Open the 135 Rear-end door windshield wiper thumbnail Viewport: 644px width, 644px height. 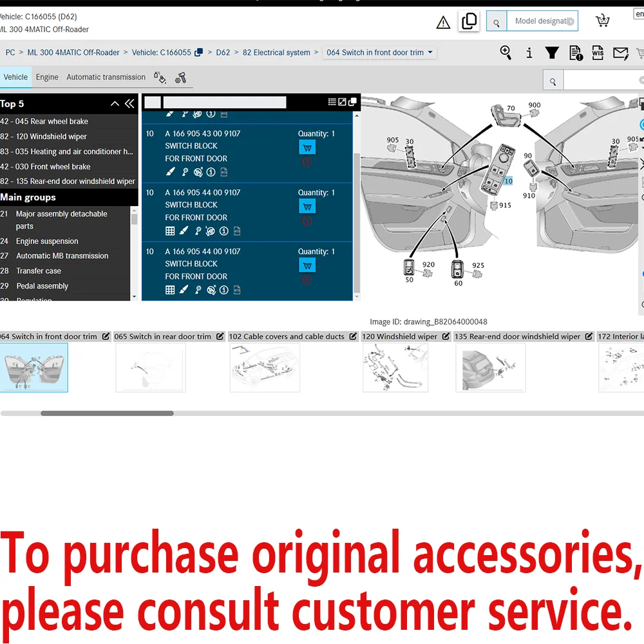pos(490,367)
